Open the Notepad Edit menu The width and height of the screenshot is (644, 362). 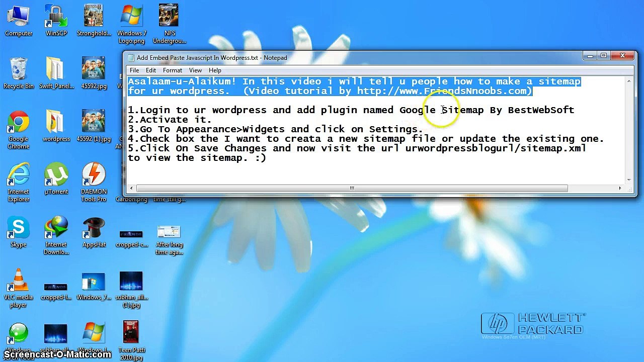click(x=151, y=70)
